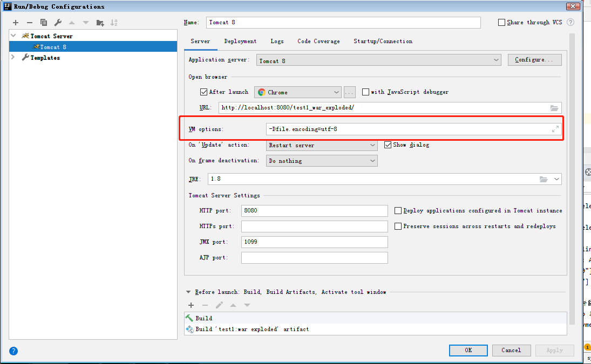This screenshot has height=364, width=591.
Task: Click the Configure... button
Action: pos(534,60)
